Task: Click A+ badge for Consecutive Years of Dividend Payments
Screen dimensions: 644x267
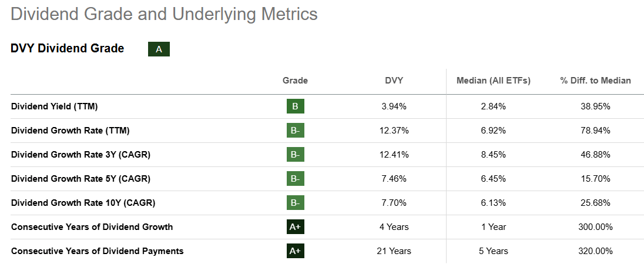Action: 295,251
